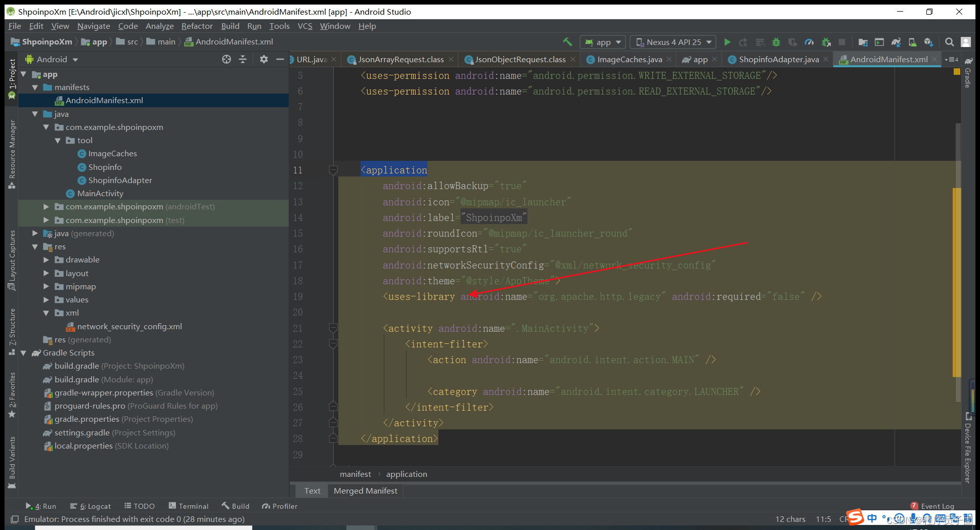Fold the application tag at line 11
This screenshot has height=530, width=980.
click(x=333, y=170)
